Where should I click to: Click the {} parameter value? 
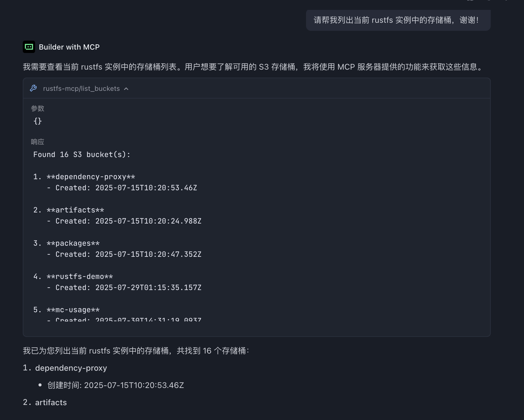[x=38, y=121]
